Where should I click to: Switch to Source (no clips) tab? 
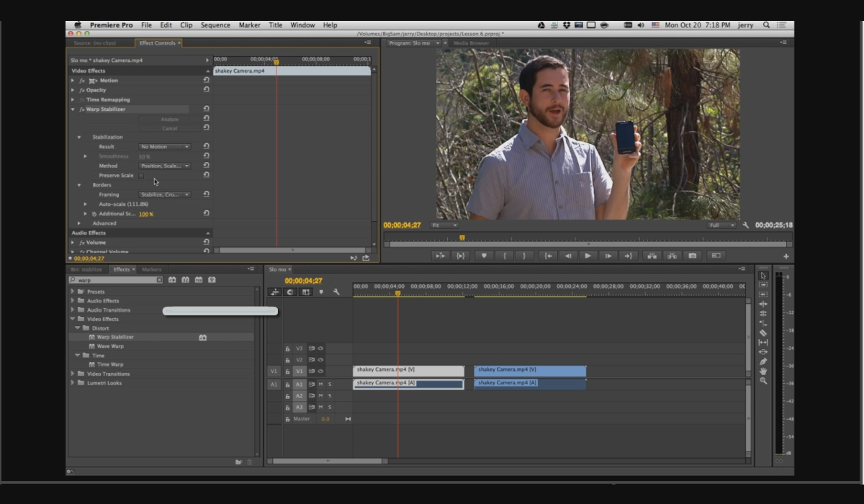point(94,43)
